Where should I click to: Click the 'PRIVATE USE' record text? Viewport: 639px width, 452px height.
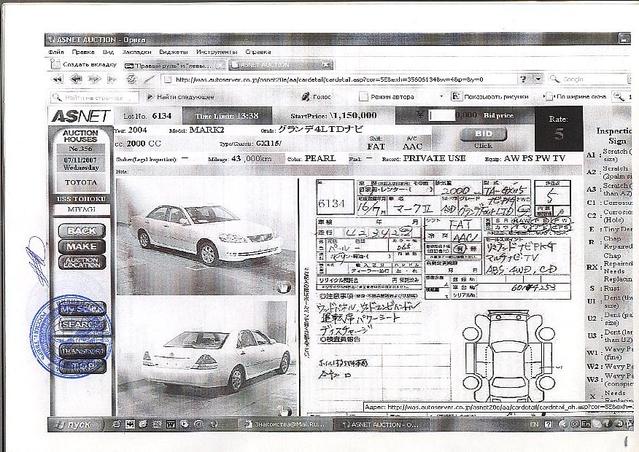[x=434, y=158]
